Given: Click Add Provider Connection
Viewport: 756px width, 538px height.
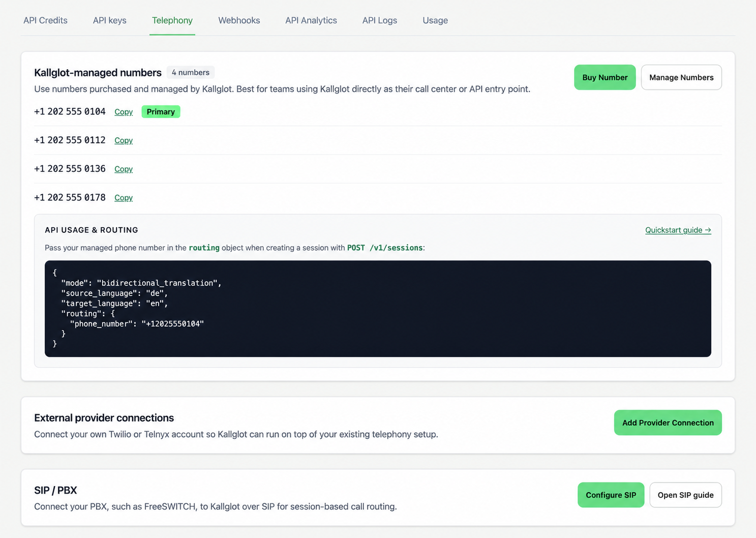Looking at the screenshot, I should (x=668, y=423).
